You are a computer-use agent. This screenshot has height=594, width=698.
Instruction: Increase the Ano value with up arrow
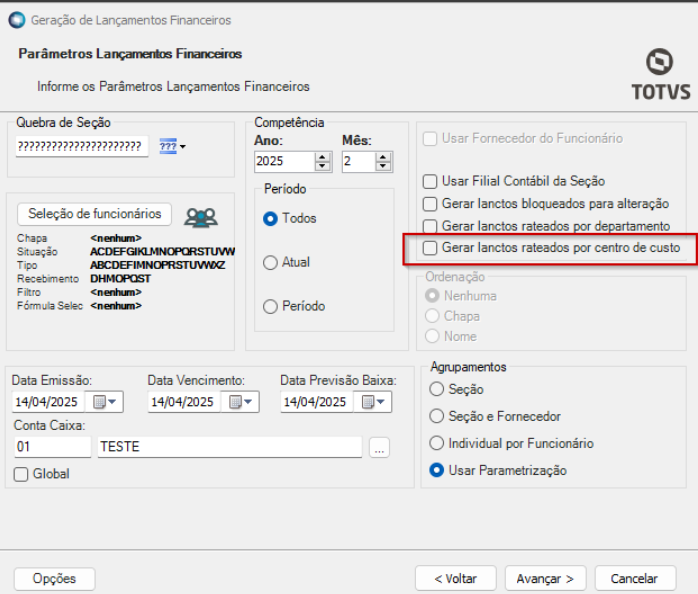click(322, 156)
